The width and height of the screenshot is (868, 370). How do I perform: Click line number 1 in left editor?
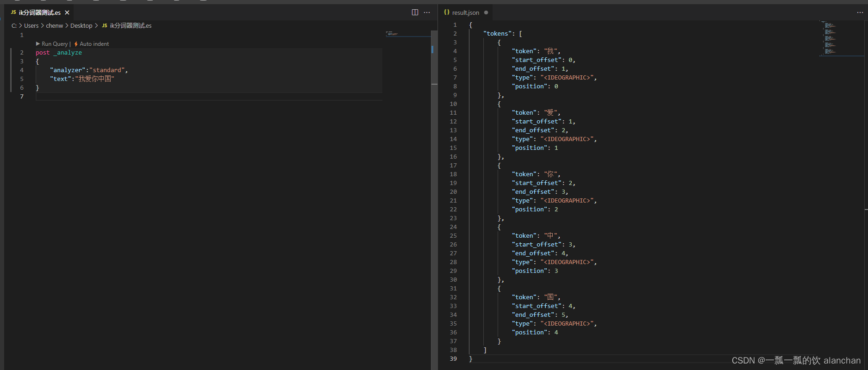(x=22, y=35)
